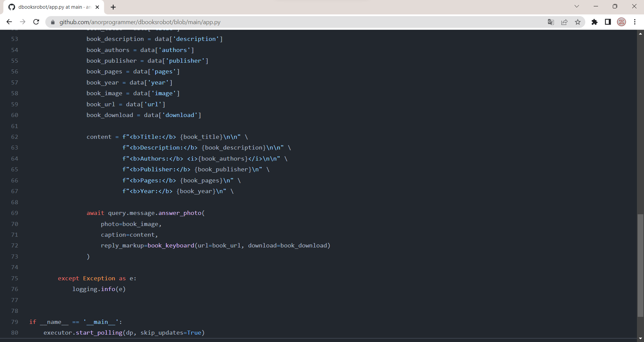
Task: Click the await keyword
Action: click(95, 213)
